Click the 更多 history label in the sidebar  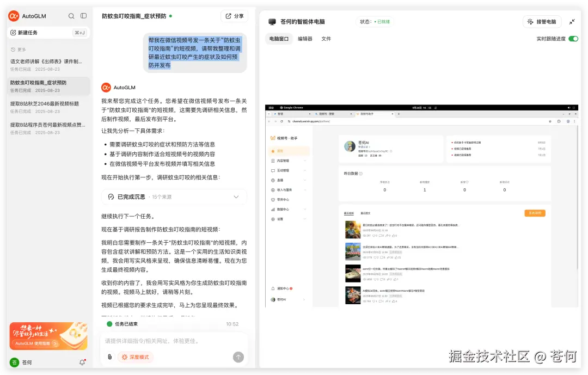pyautogui.click(x=19, y=50)
